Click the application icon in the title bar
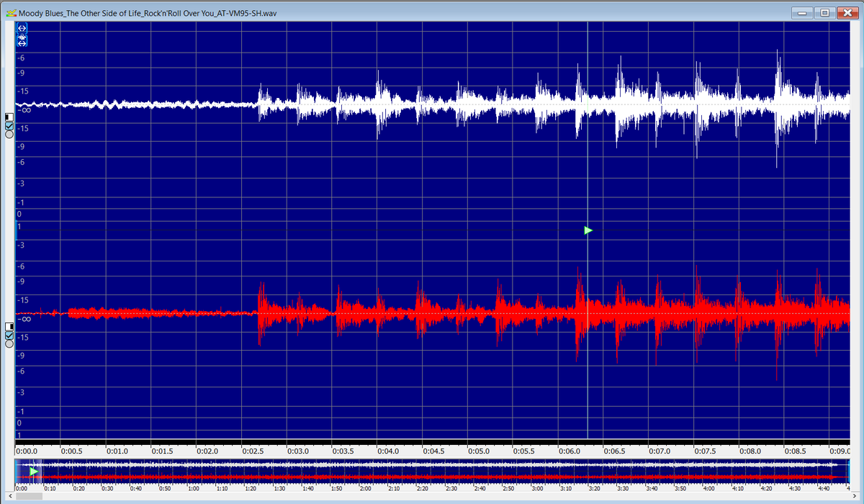The image size is (864, 504). tap(11, 12)
